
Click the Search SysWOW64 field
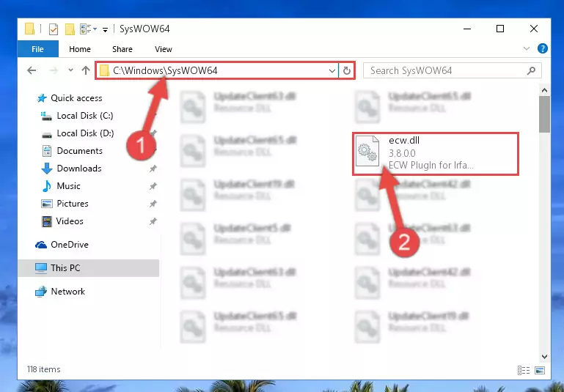[x=452, y=70]
